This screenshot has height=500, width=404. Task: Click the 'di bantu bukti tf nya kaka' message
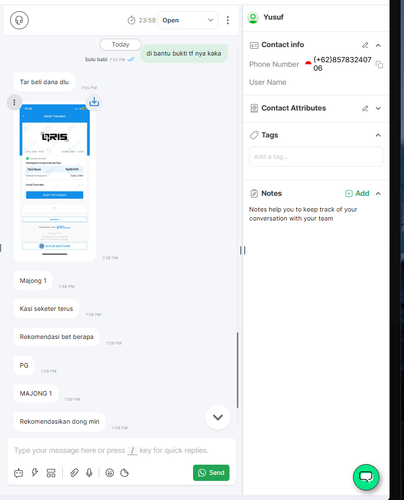pyautogui.click(x=184, y=53)
